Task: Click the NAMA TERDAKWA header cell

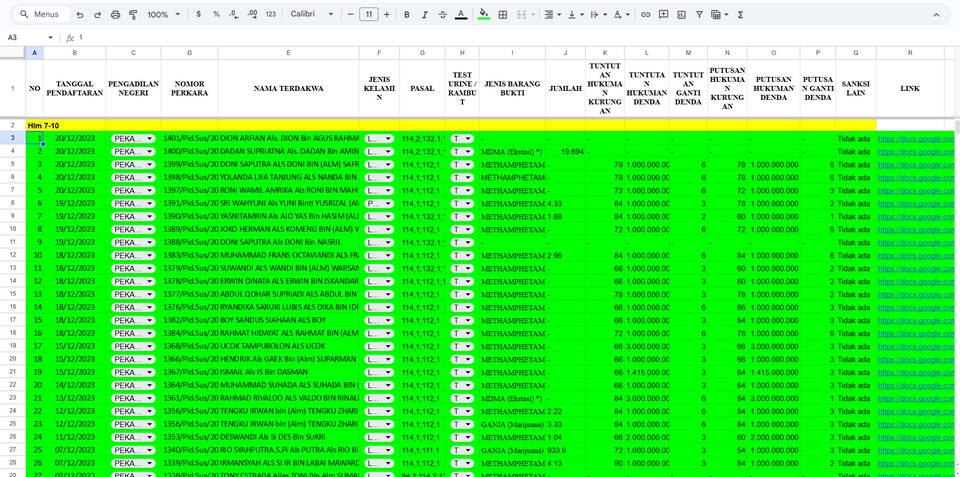Action: point(288,88)
